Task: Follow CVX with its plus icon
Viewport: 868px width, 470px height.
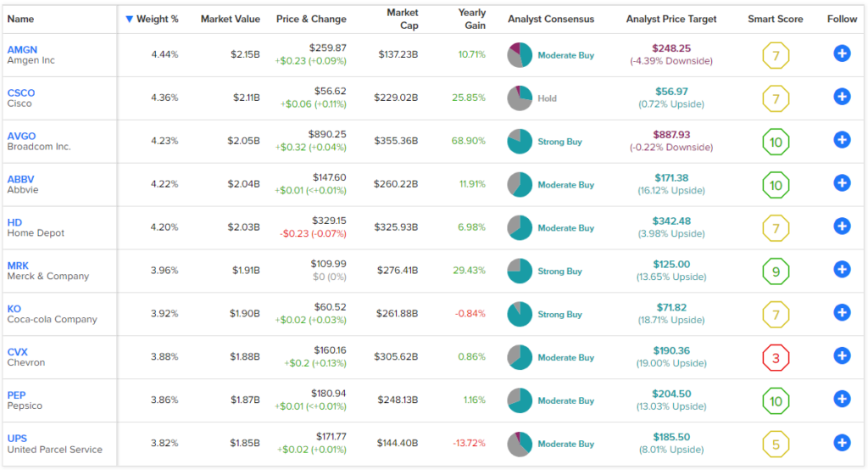Action: pos(842,356)
